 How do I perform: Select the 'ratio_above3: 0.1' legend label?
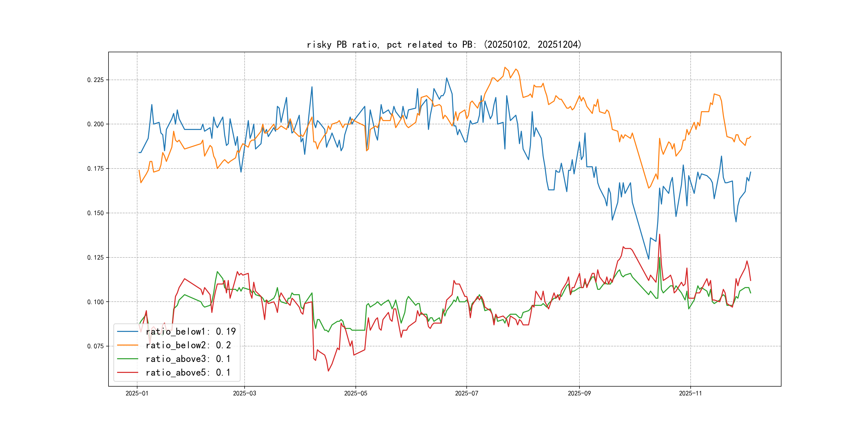(x=188, y=359)
